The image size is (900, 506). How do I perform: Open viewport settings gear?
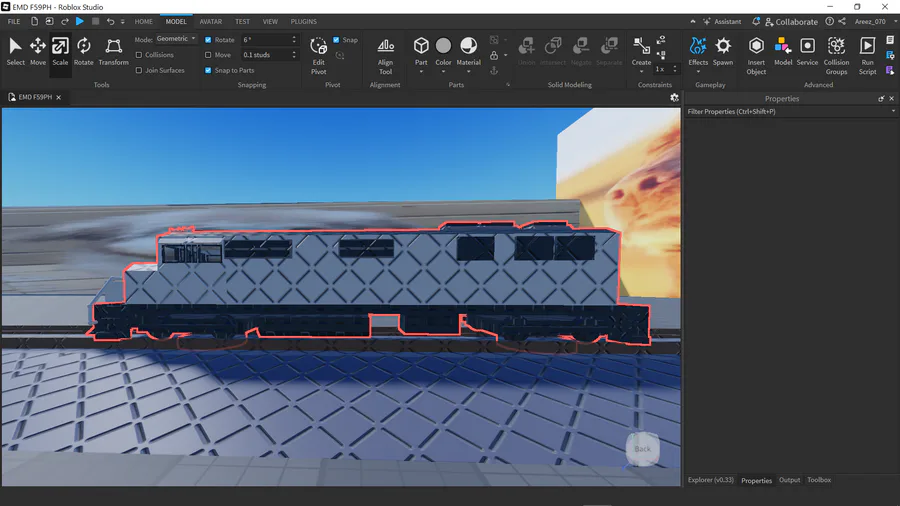point(674,98)
